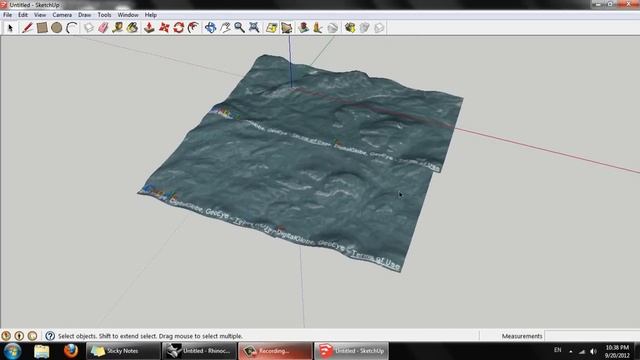
Task: Show hidden system tray icons arrow
Action: tap(571, 351)
